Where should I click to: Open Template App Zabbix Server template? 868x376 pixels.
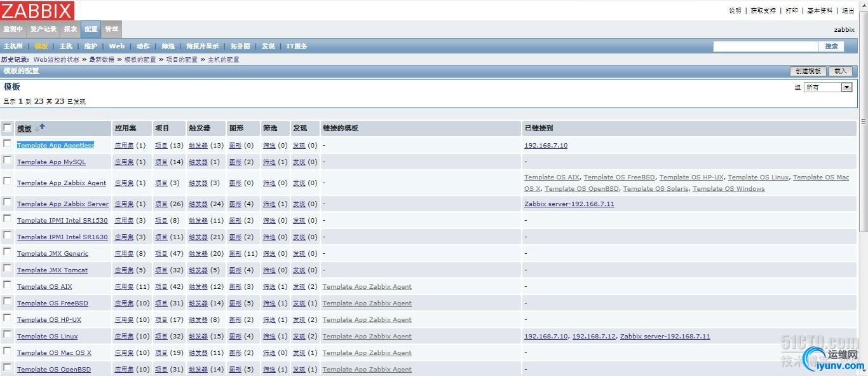[x=63, y=204]
